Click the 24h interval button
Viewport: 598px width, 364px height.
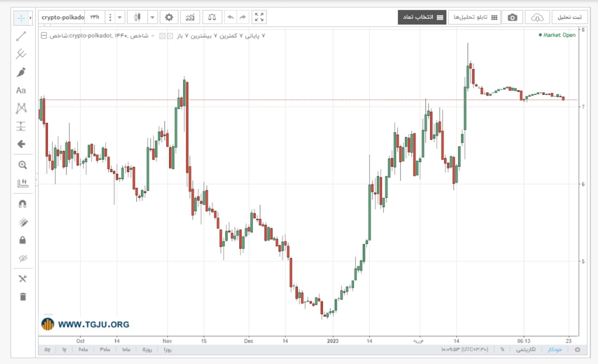95,17
